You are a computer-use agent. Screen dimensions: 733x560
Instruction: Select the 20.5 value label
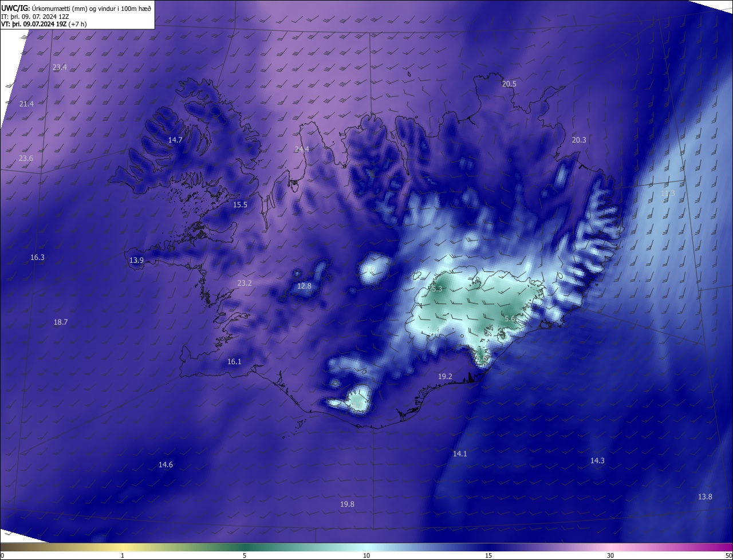pyautogui.click(x=509, y=84)
